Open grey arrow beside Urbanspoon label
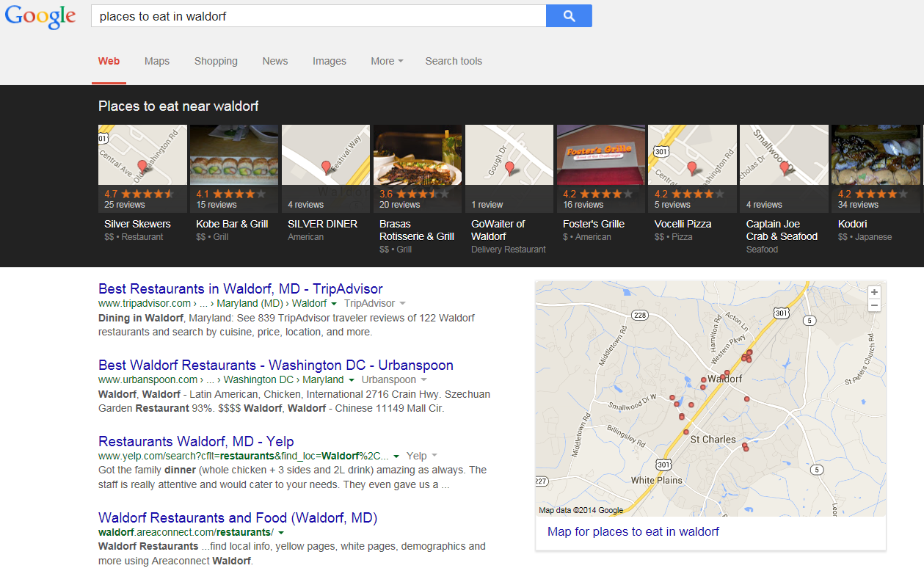 pos(423,380)
